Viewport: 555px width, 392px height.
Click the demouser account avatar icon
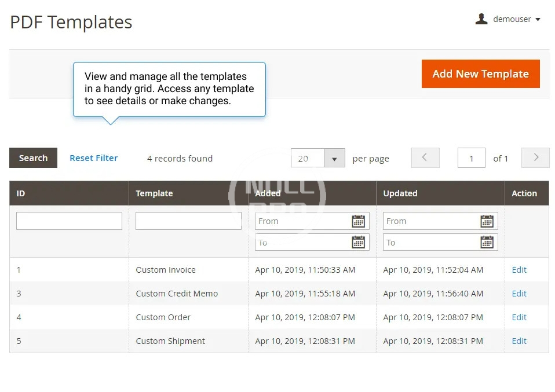tap(481, 19)
